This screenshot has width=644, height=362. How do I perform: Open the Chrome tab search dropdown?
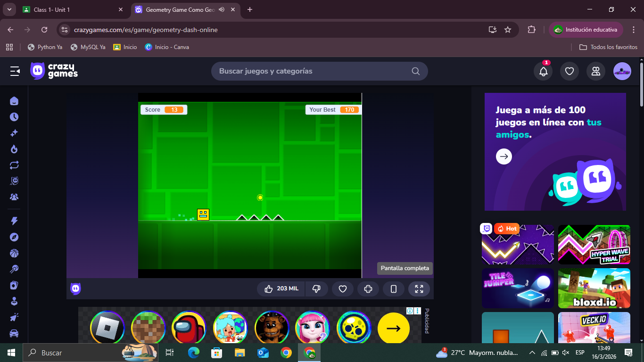pyautogui.click(x=9, y=9)
